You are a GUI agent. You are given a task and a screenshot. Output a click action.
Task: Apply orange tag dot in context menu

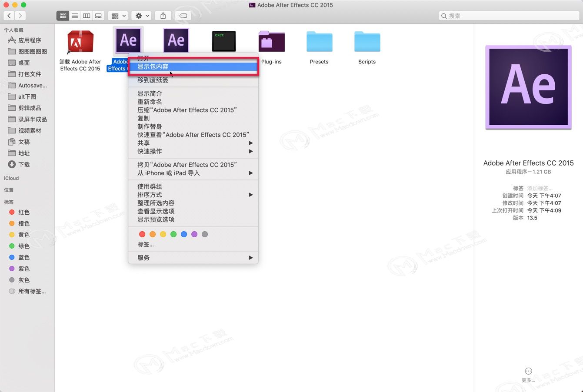tap(153, 234)
